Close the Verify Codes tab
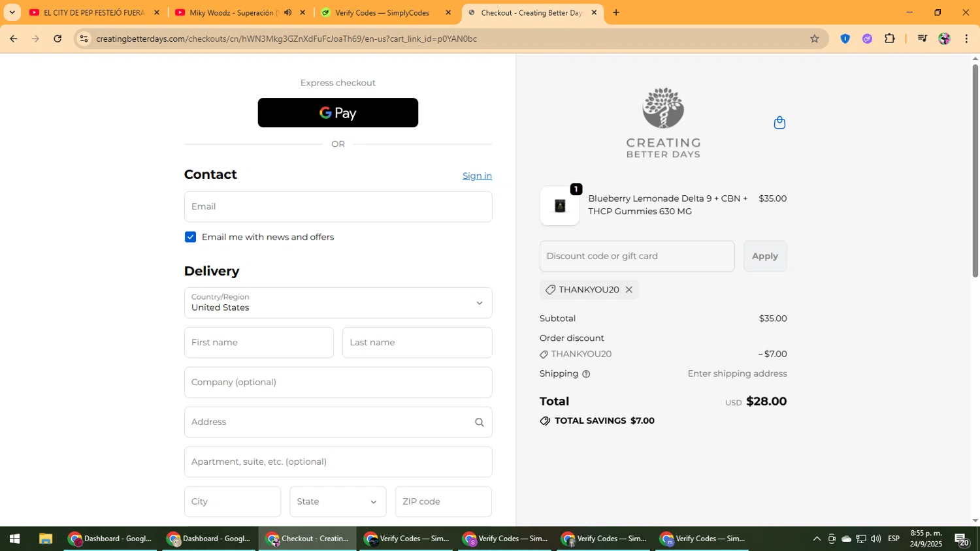 click(448, 12)
